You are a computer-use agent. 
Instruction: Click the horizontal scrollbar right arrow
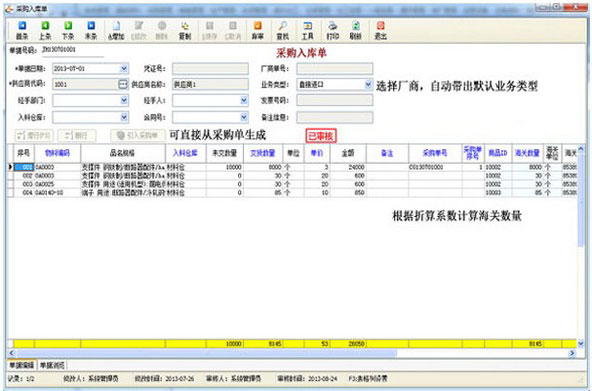tap(572, 353)
